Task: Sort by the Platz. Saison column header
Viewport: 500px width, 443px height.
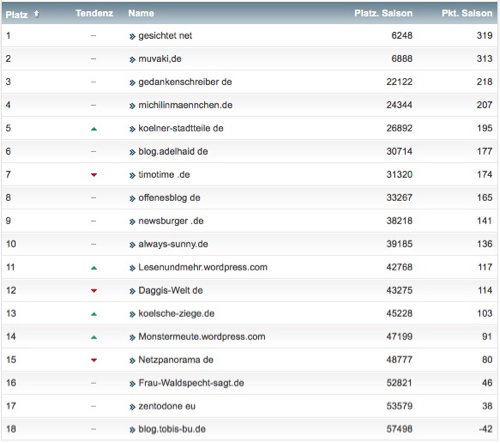Action: (383, 13)
